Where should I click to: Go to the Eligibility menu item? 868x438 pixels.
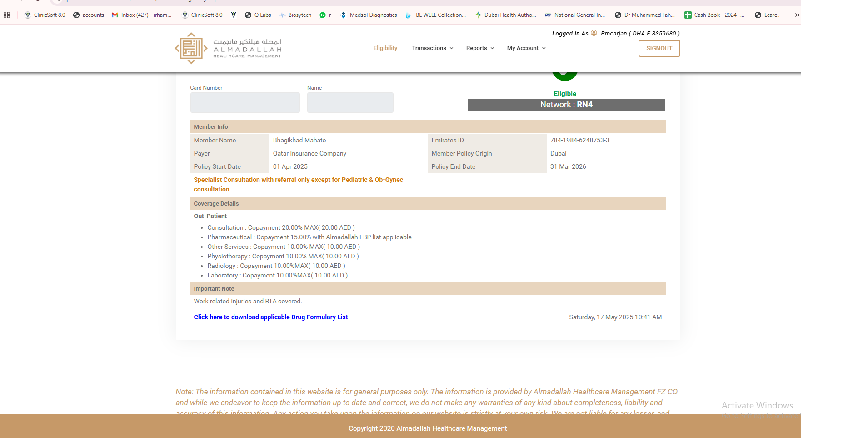[x=385, y=48]
